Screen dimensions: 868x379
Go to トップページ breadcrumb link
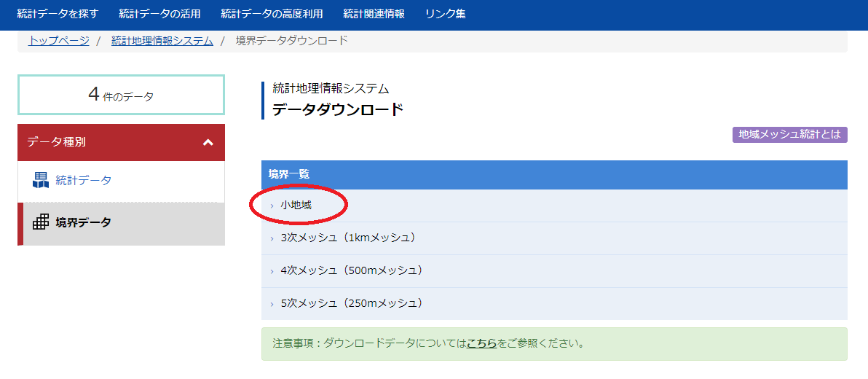59,41
